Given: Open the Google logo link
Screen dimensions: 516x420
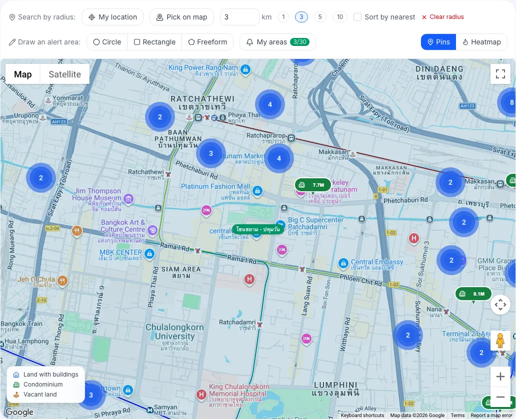Looking at the screenshot, I should pyautogui.click(x=19, y=412).
